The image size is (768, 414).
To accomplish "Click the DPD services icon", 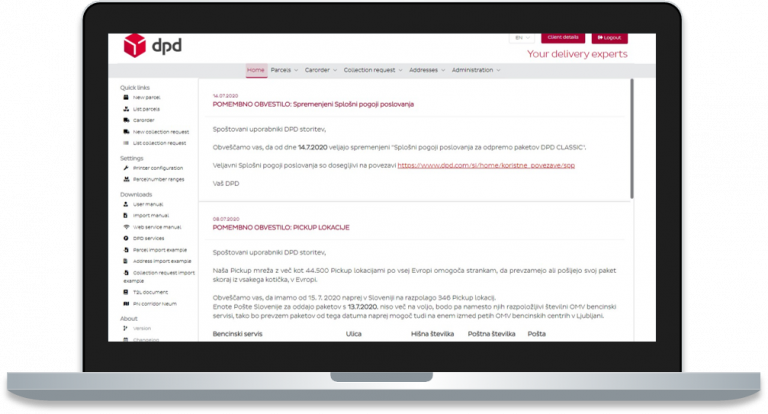I will point(126,238).
